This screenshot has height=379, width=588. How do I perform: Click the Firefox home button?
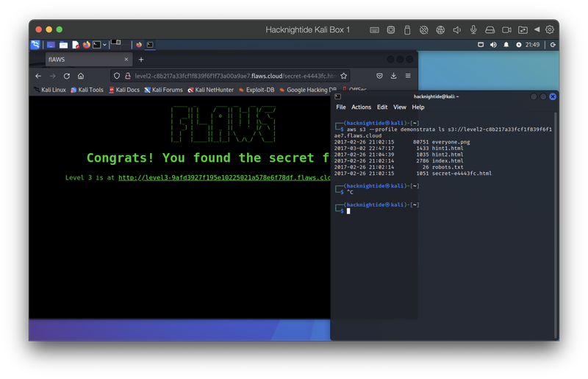(x=80, y=76)
